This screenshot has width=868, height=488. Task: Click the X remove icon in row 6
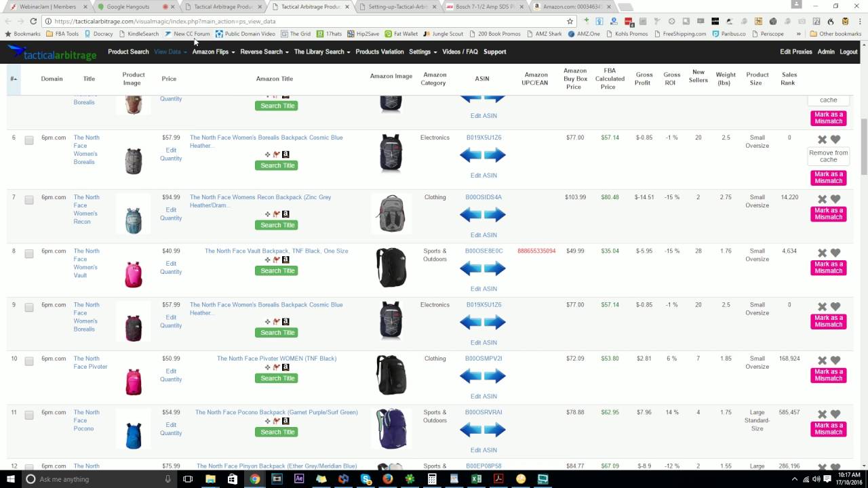click(822, 140)
